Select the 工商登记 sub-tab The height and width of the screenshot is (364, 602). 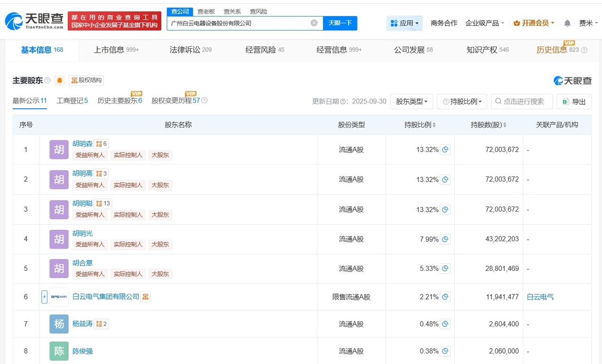(72, 101)
